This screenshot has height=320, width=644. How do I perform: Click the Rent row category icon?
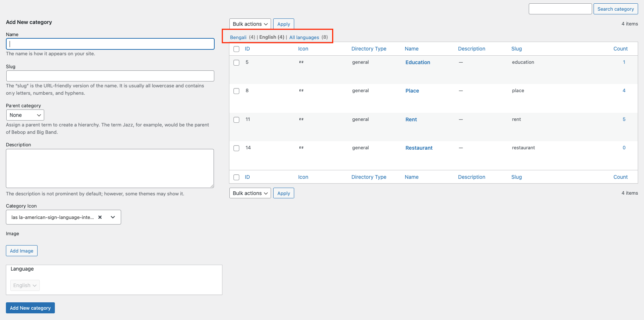pyautogui.click(x=301, y=119)
